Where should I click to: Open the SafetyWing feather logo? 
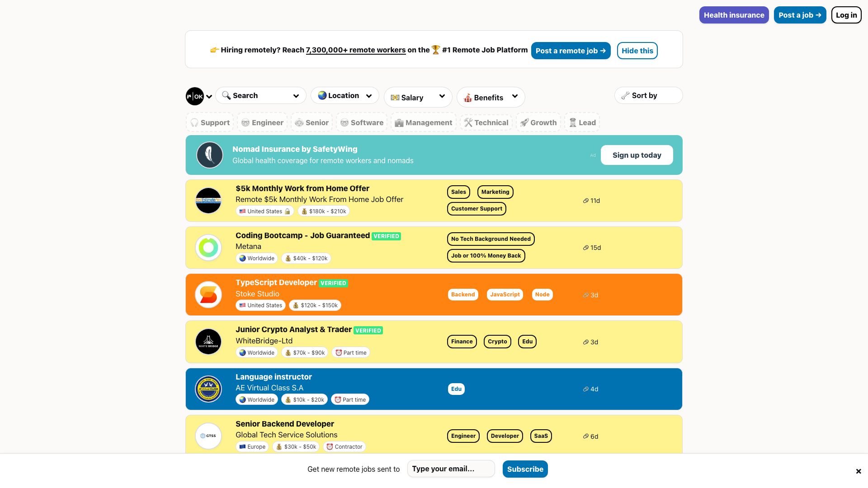click(209, 155)
